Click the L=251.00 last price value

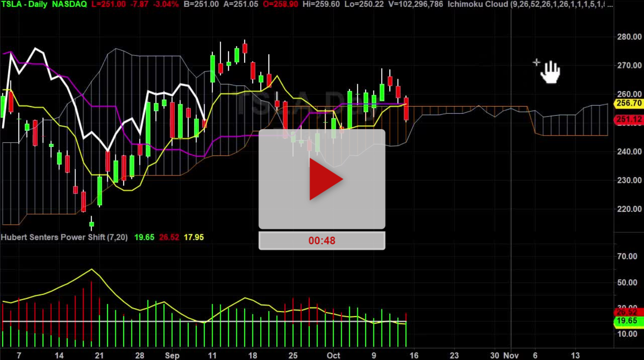point(108,4)
